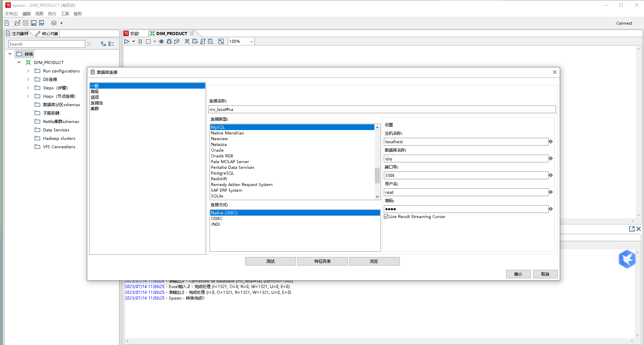Image resolution: width=644 pixels, height=345 pixels.
Task: Close the DIM_PRODUCT tab
Action: click(192, 33)
